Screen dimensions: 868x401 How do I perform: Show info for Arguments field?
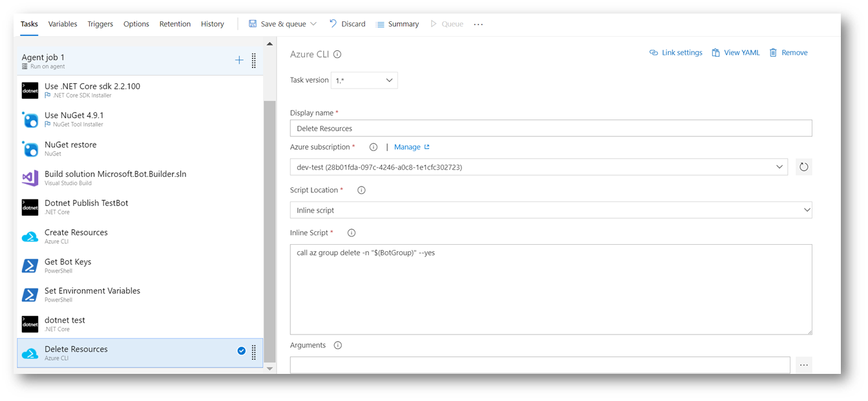click(x=337, y=345)
